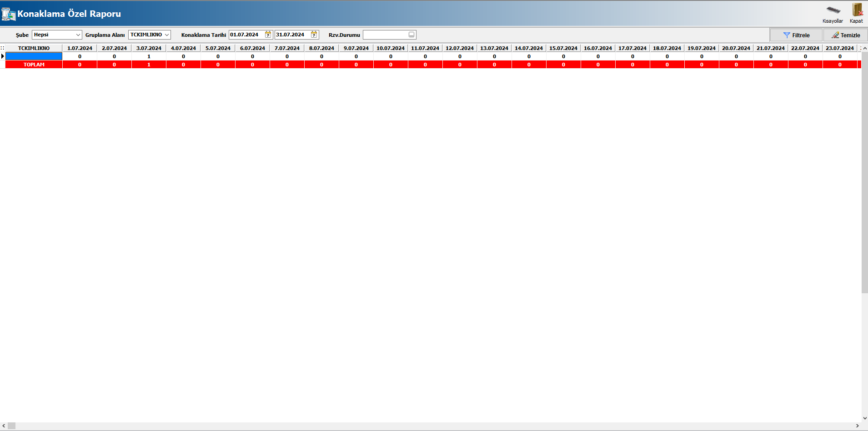Click the Konaklama Özel Raporu app icon

coord(8,14)
